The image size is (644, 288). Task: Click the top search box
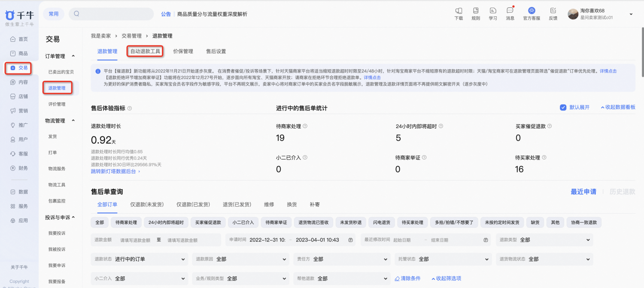coord(111,14)
